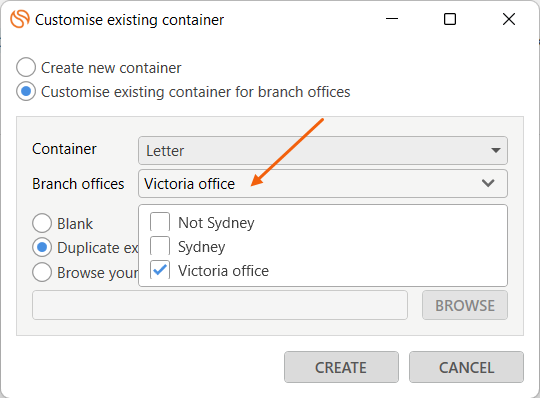This screenshot has width=540, height=398.
Task: Select Customise existing container for branch offices
Action: coord(26,91)
